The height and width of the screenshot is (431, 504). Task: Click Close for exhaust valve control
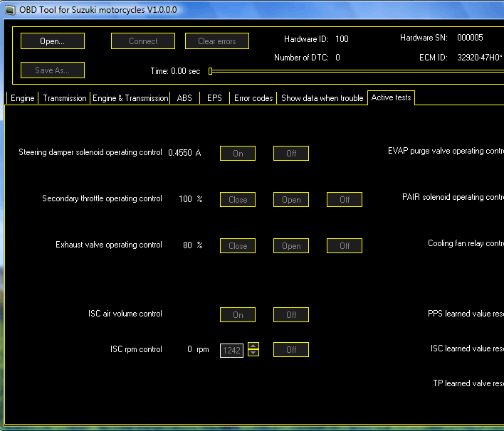[x=238, y=246]
